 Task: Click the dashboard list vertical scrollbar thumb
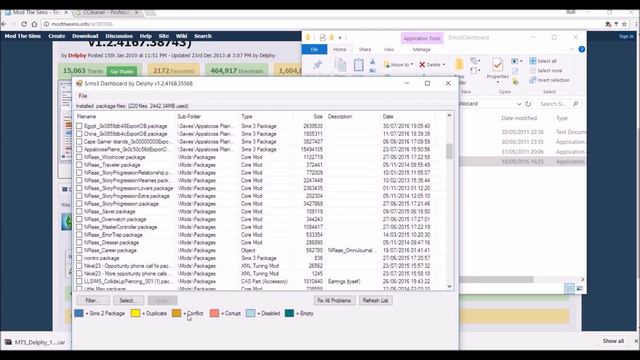click(449, 151)
